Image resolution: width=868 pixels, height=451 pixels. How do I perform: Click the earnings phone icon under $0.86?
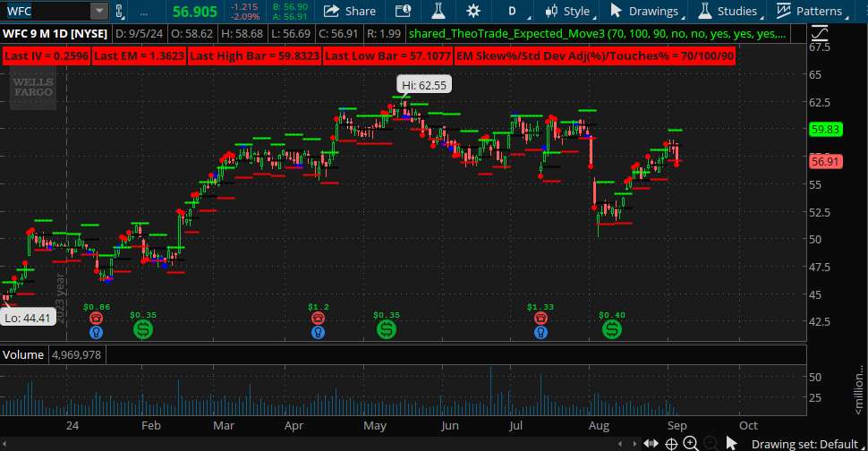[97, 319]
